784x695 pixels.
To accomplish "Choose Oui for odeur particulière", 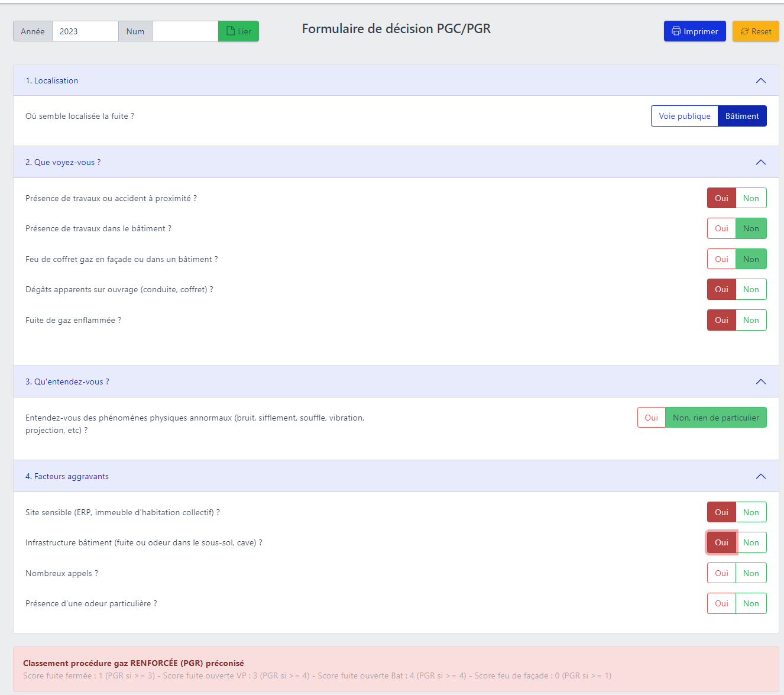I will (x=721, y=603).
